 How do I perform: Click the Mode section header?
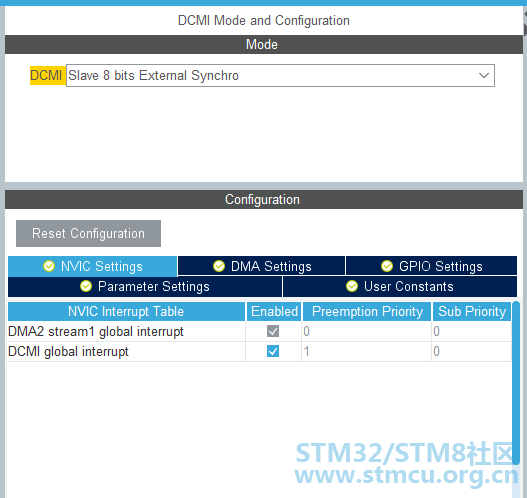tap(264, 44)
